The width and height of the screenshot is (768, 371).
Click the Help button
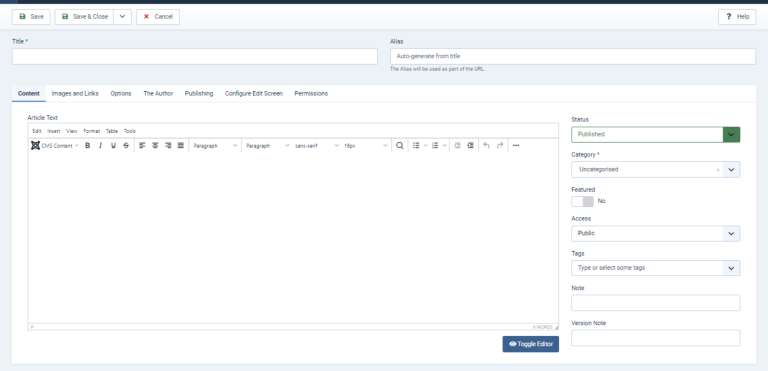click(737, 17)
